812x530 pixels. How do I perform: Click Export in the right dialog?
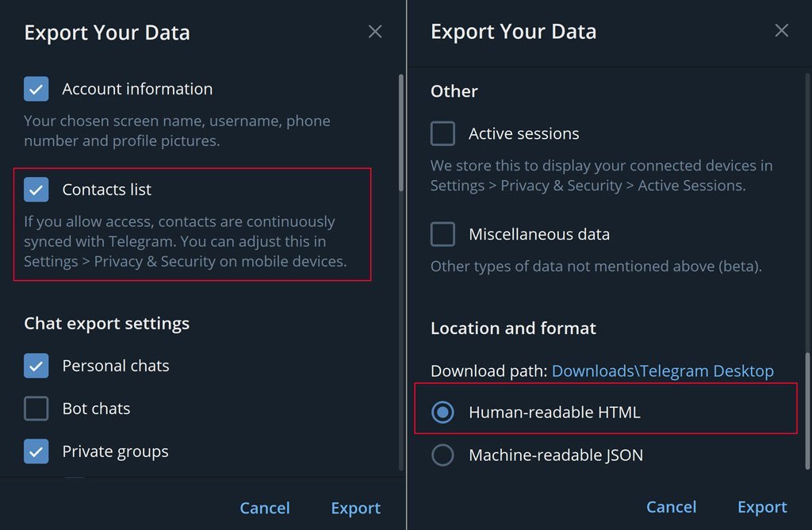(x=762, y=507)
